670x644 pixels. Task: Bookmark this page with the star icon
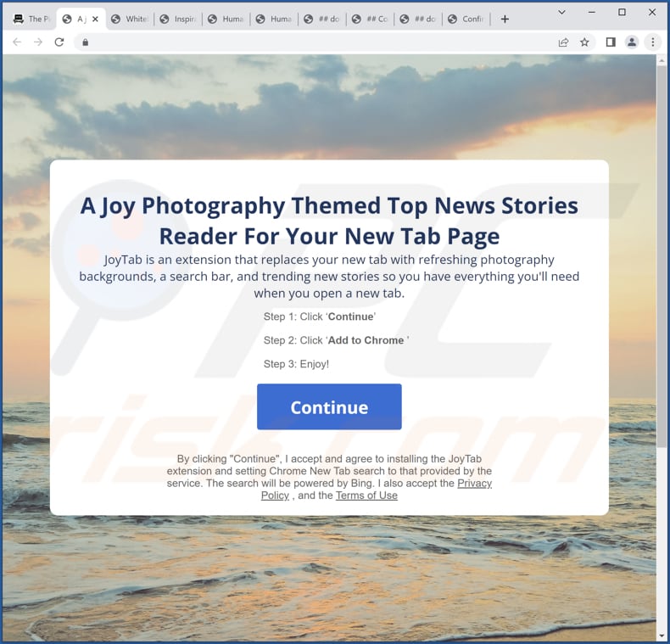click(x=584, y=42)
